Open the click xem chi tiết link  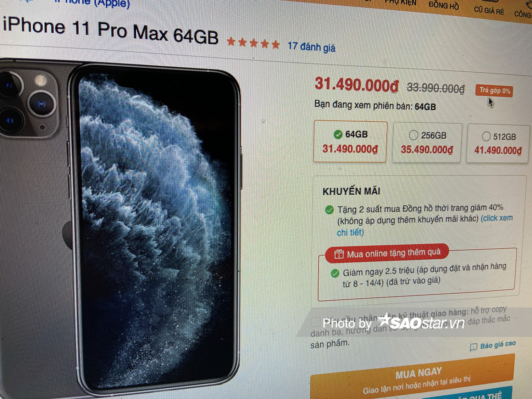[425, 225]
